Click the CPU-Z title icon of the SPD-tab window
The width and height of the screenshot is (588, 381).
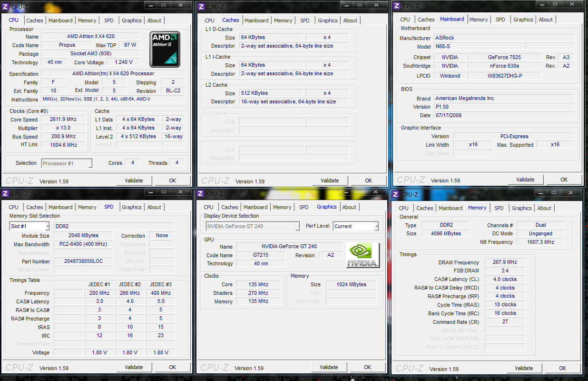tap(5, 193)
